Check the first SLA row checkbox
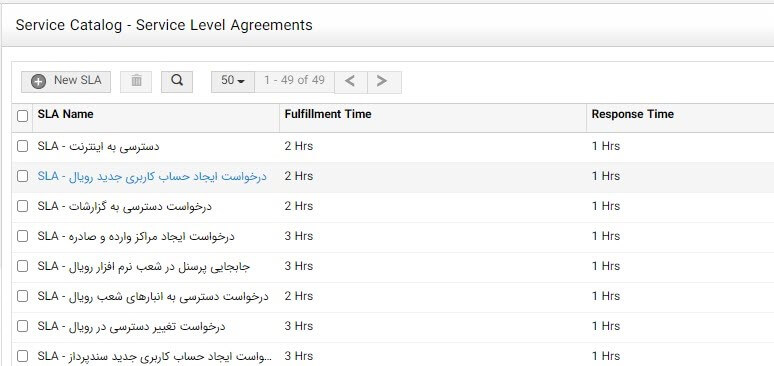 tap(22, 146)
